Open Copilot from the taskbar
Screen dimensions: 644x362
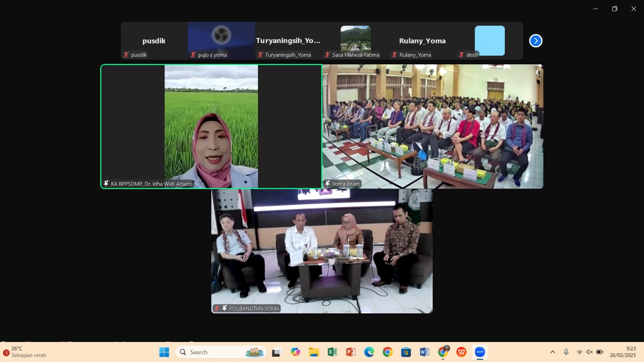[x=296, y=352]
